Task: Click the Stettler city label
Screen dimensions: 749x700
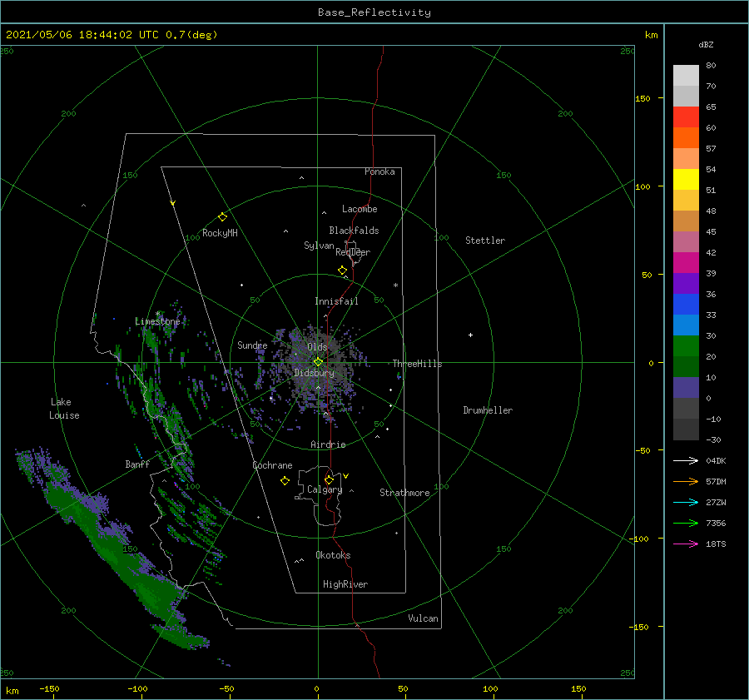Action: 485,241
